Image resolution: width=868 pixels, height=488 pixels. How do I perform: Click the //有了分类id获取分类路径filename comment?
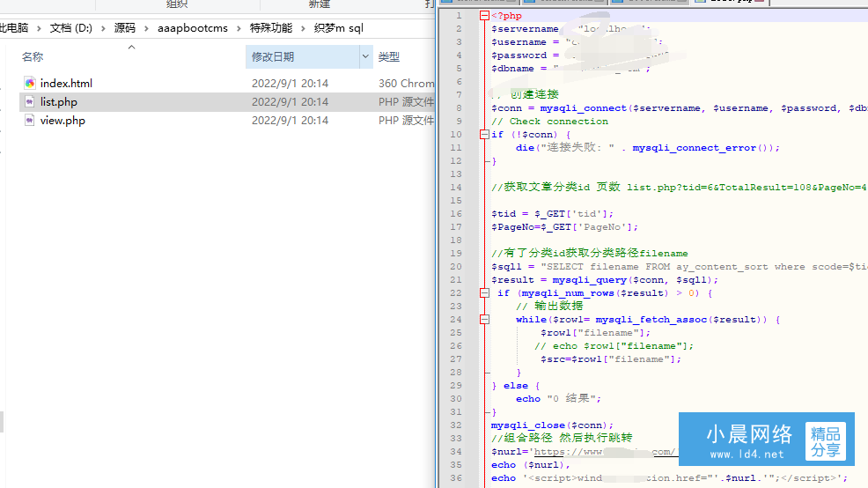pyautogui.click(x=590, y=253)
